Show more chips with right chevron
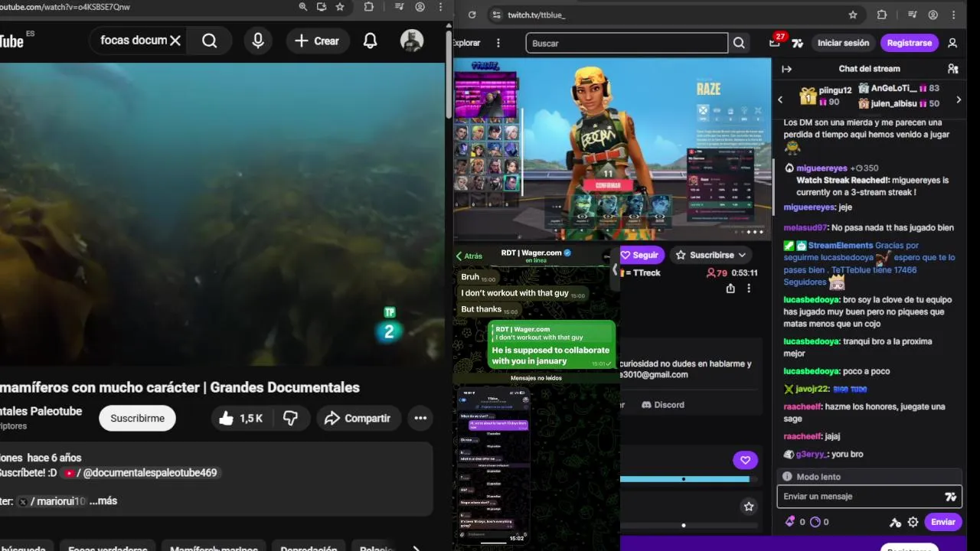 pyautogui.click(x=416, y=548)
